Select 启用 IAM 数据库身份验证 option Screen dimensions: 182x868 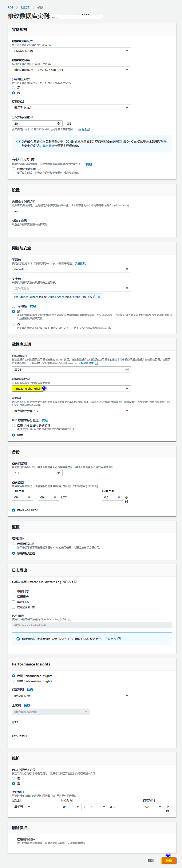point(13,426)
